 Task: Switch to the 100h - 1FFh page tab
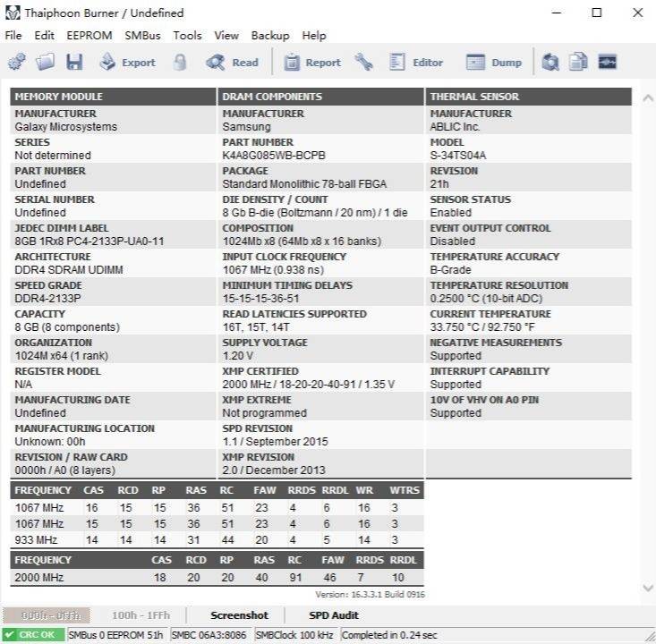[141, 615]
